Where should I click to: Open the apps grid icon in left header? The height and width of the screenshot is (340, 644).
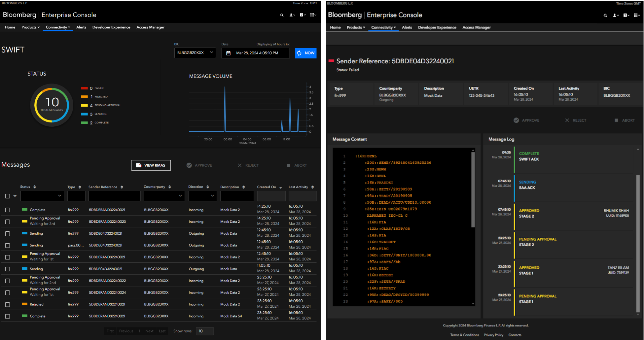pos(313,15)
